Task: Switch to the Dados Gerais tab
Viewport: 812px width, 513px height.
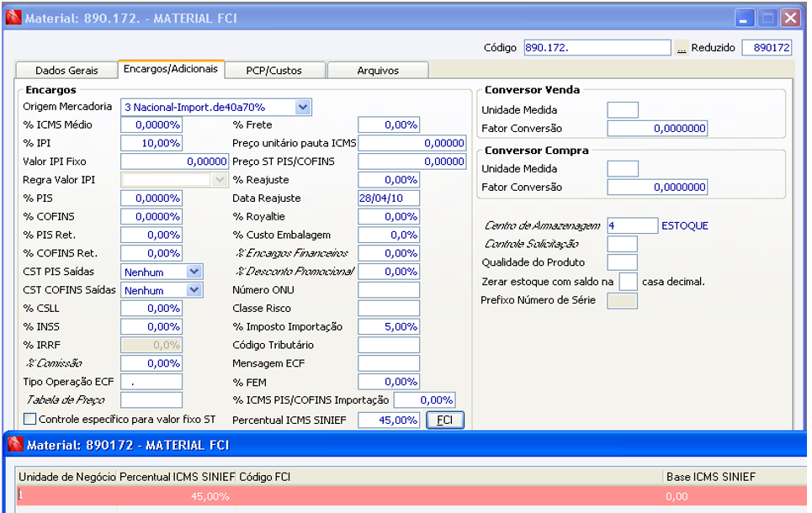Action: (x=66, y=71)
